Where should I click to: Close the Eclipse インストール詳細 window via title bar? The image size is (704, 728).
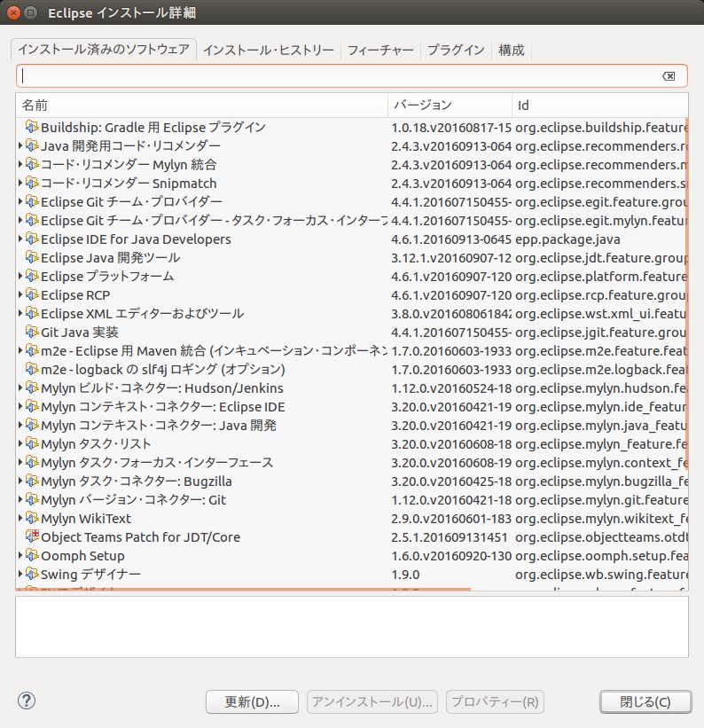[13, 12]
